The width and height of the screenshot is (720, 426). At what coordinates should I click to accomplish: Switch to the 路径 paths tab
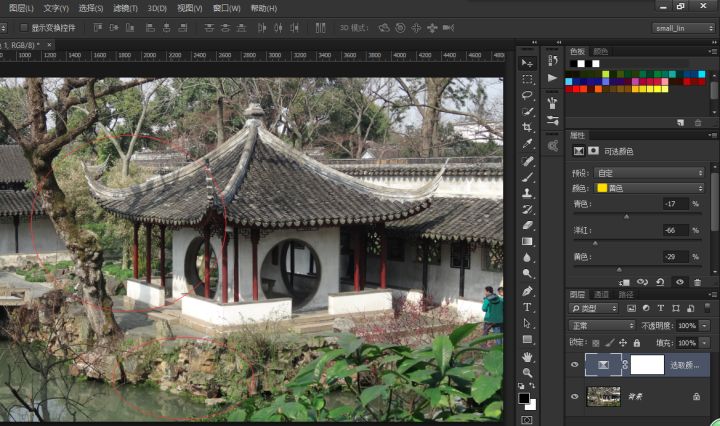tap(626, 294)
